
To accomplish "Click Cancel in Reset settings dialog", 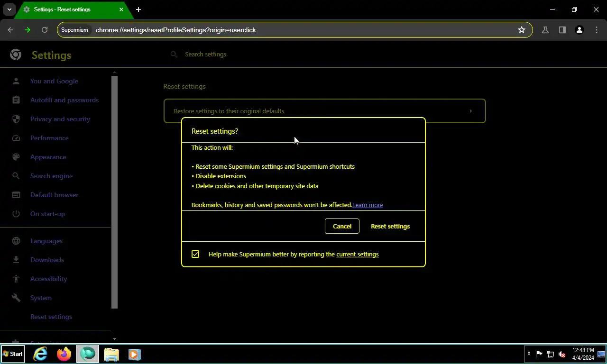I will click(342, 226).
